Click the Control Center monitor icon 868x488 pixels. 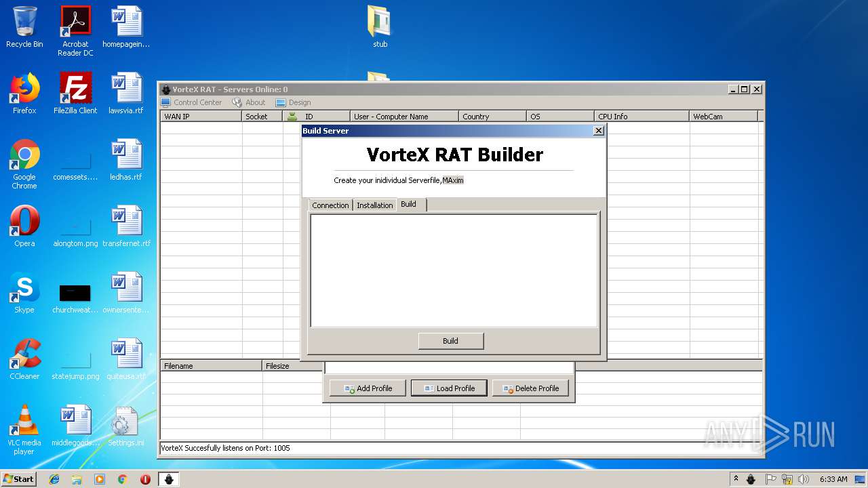[166, 102]
